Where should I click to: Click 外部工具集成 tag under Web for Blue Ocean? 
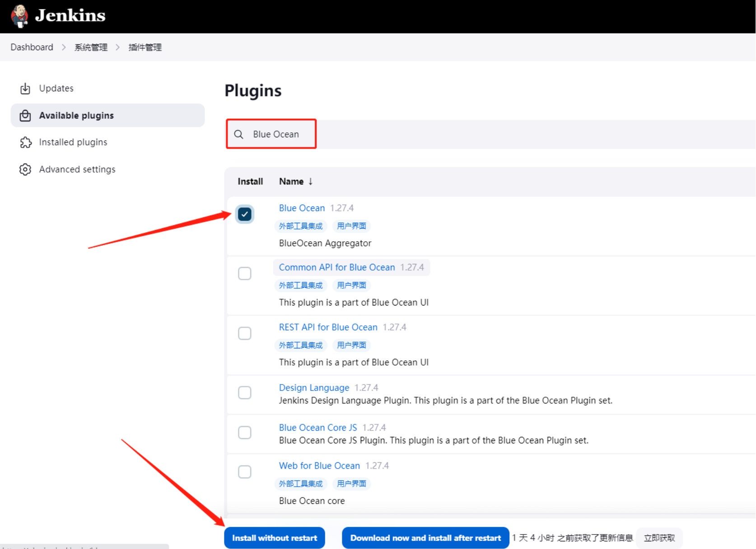(301, 484)
